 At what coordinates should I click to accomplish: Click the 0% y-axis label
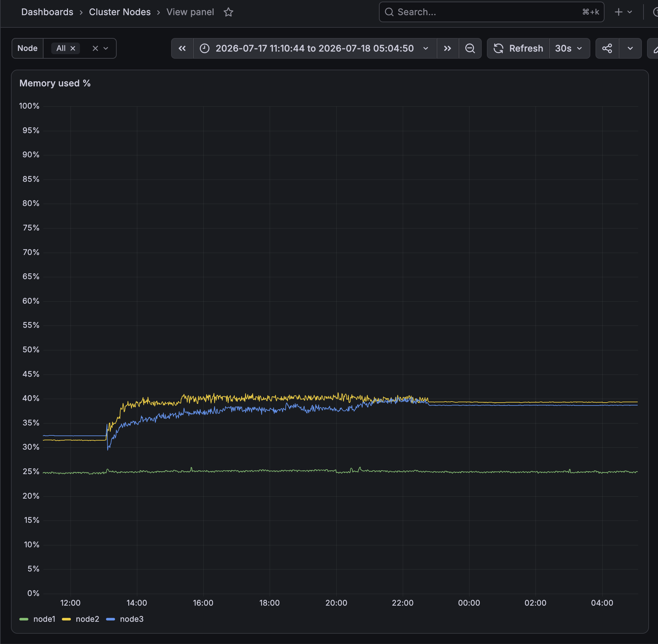(33, 593)
